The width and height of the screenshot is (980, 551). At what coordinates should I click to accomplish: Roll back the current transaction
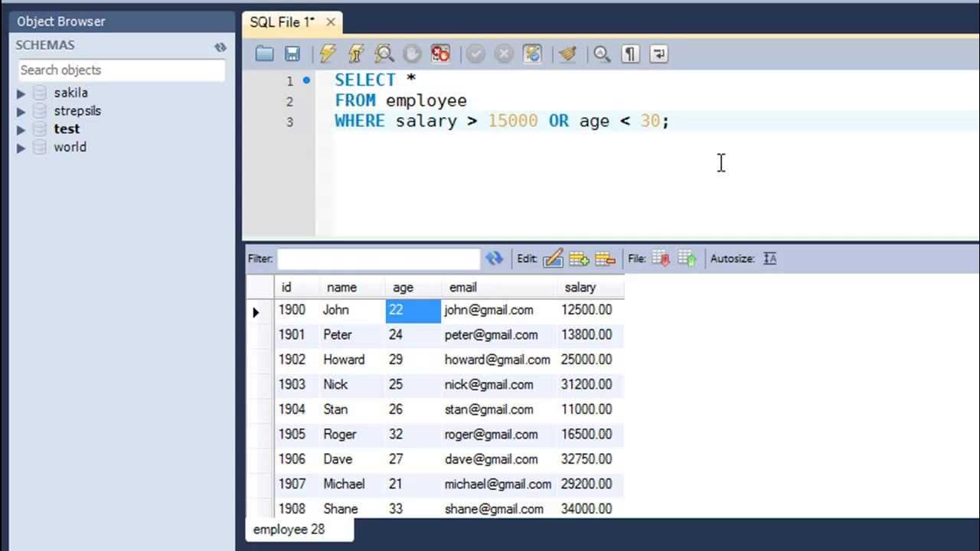504,54
